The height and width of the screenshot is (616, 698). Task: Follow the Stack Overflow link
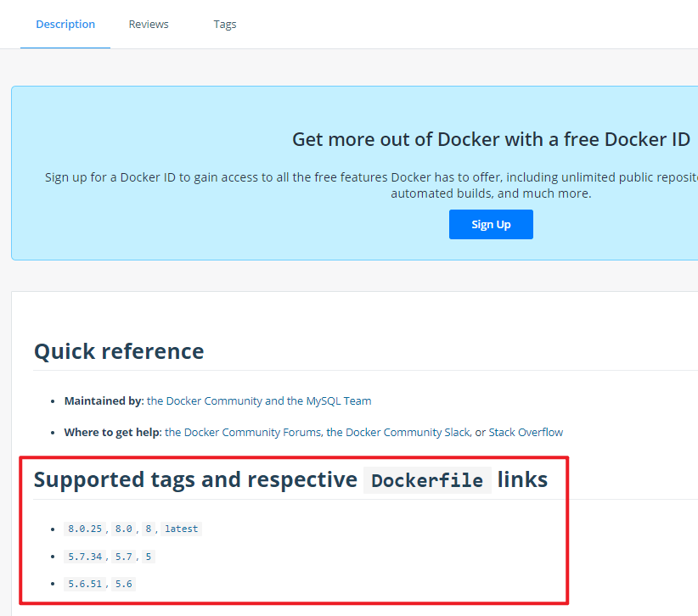click(526, 433)
